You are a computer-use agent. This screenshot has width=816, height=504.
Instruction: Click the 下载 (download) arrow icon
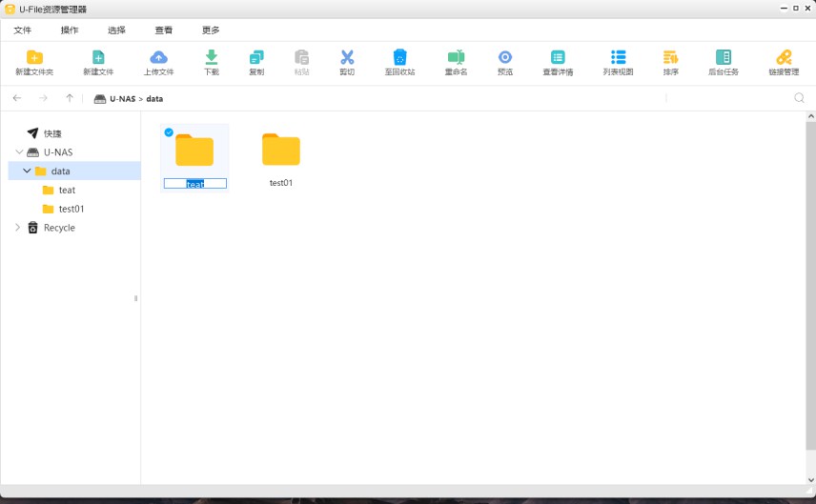[x=212, y=58]
